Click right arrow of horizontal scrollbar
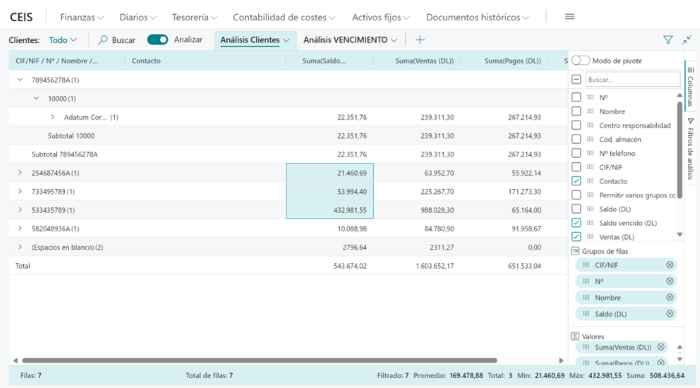This screenshot has width=700, height=388. click(561, 360)
